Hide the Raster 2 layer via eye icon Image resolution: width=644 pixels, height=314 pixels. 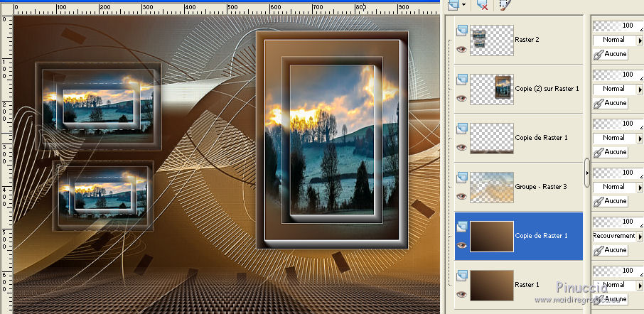click(x=461, y=49)
